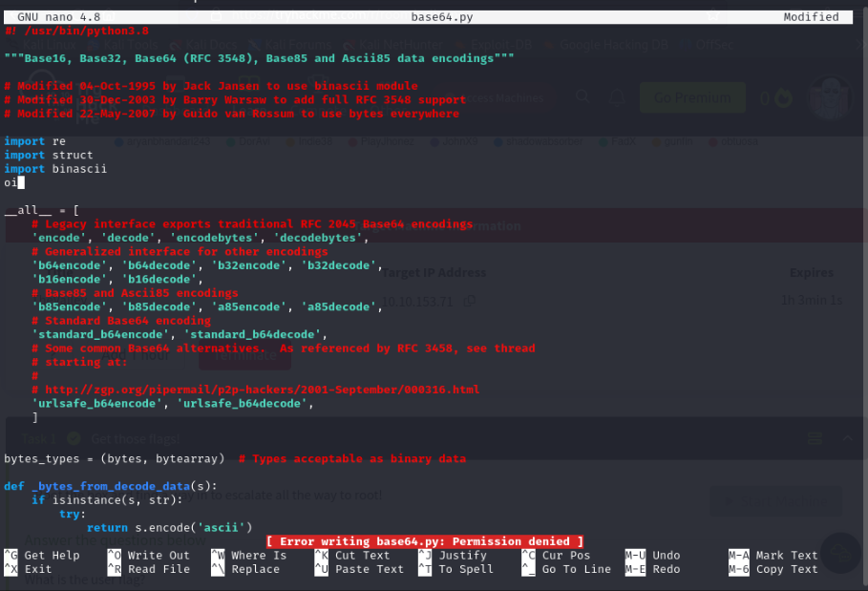Click the Standard Base64 encoding comment
This screenshot has height=591, width=868.
[x=121, y=321]
